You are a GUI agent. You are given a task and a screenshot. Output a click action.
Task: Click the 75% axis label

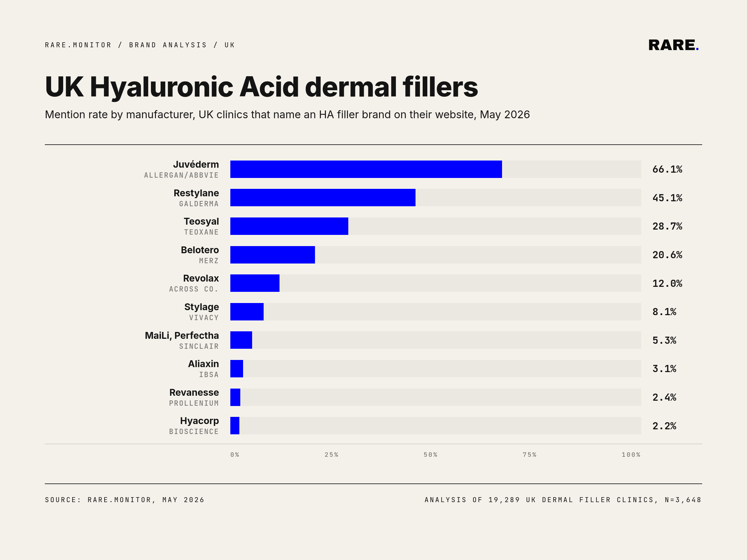[529, 455]
